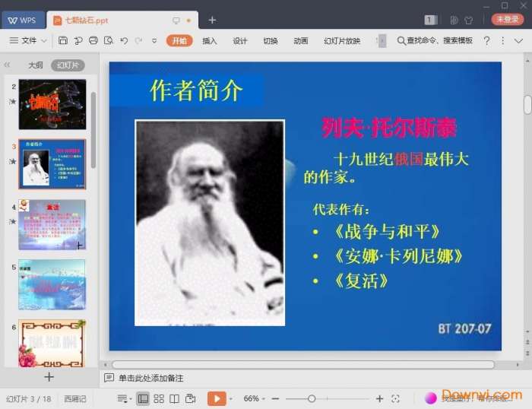Switch to the 七颗钻石.ppt document tab

pos(122,21)
